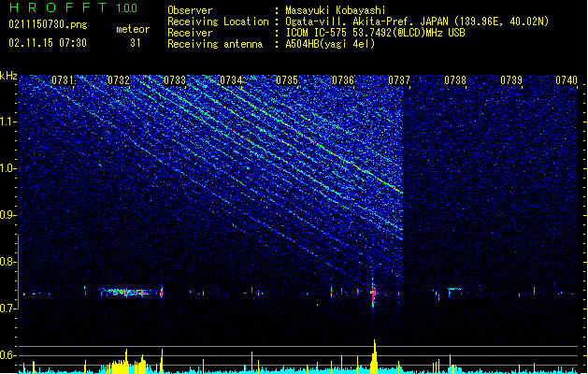
Task: Select the version number 1.0.0
Action: coord(126,8)
